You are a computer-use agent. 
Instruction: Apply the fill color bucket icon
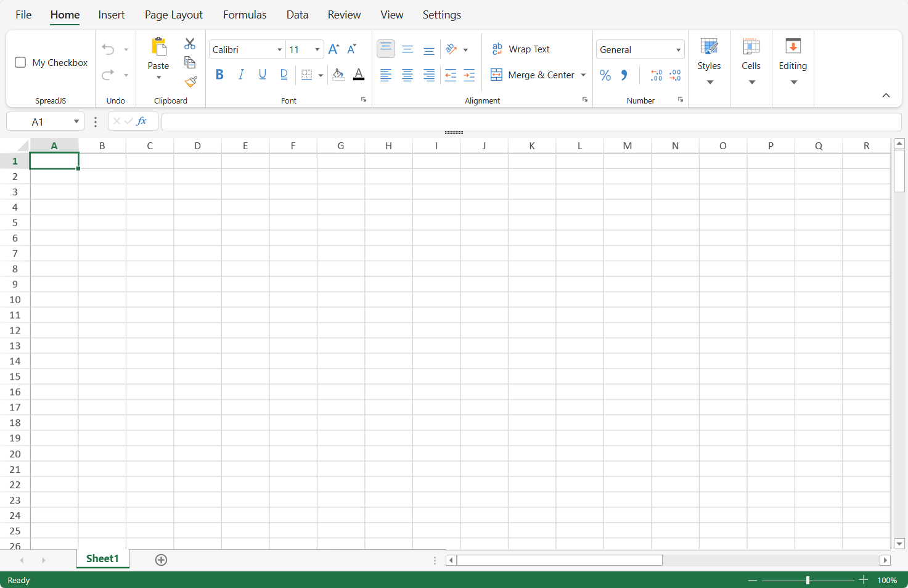click(x=338, y=75)
